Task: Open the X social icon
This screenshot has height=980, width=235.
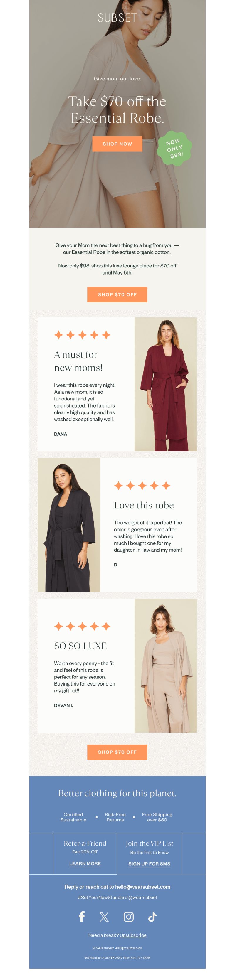Action: 104,917
